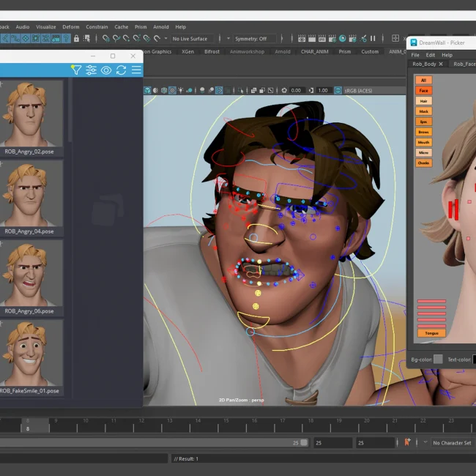This screenshot has width=476, height=476.
Task: Click the blue cube icon in viewport toolbar
Action: click(147, 90)
